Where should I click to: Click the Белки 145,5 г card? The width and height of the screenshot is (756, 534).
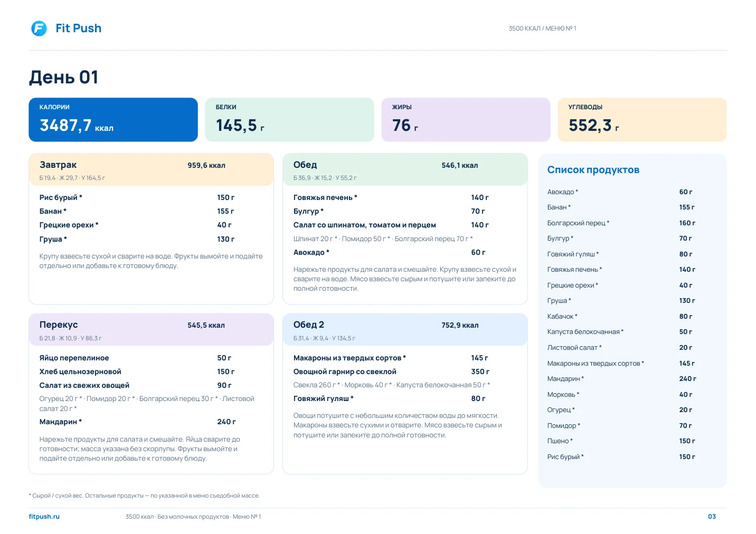[289, 120]
